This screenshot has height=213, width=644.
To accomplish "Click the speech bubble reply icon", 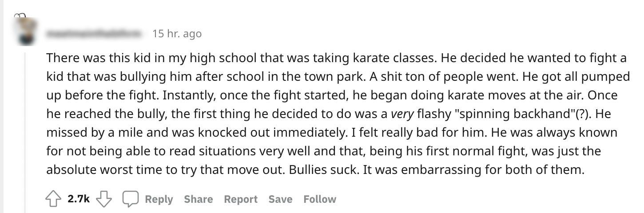I will tap(131, 200).
